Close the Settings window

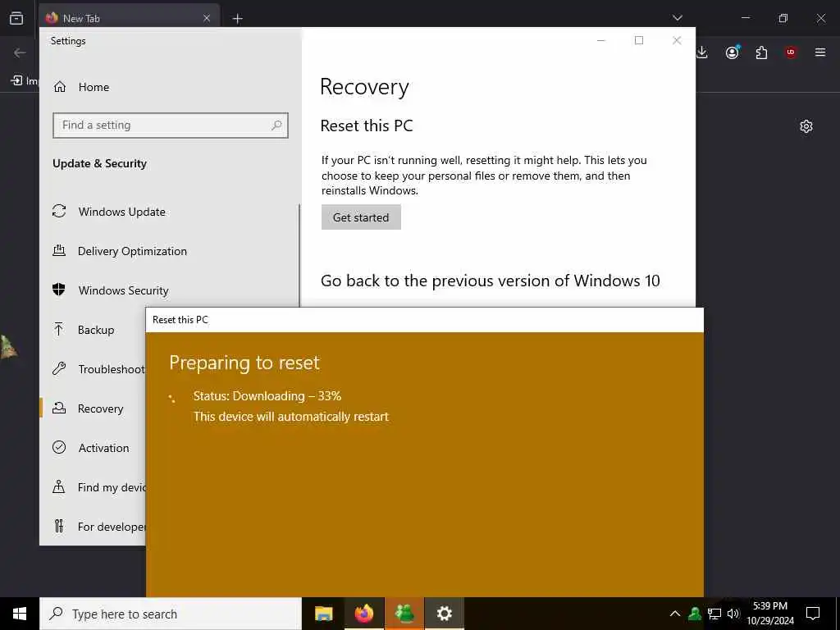[x=677, y=40]
